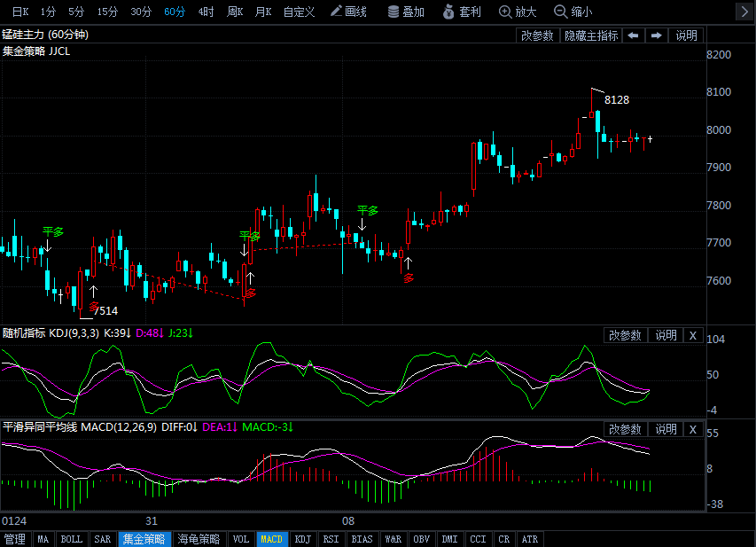This screenshot has width=756, height=547.
Task: Switch to 周K weekly chart
Action: [x=235, y=12]
